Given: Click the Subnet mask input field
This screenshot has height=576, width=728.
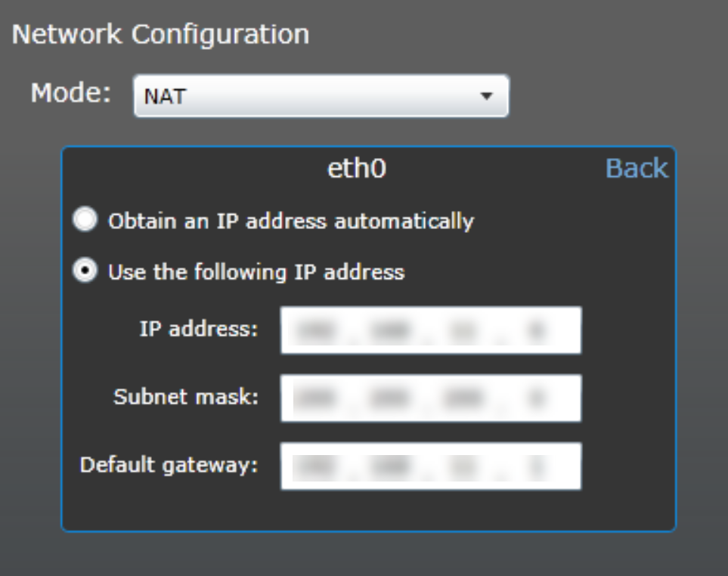Looking at the screenshot, I should tap(430, 398).
